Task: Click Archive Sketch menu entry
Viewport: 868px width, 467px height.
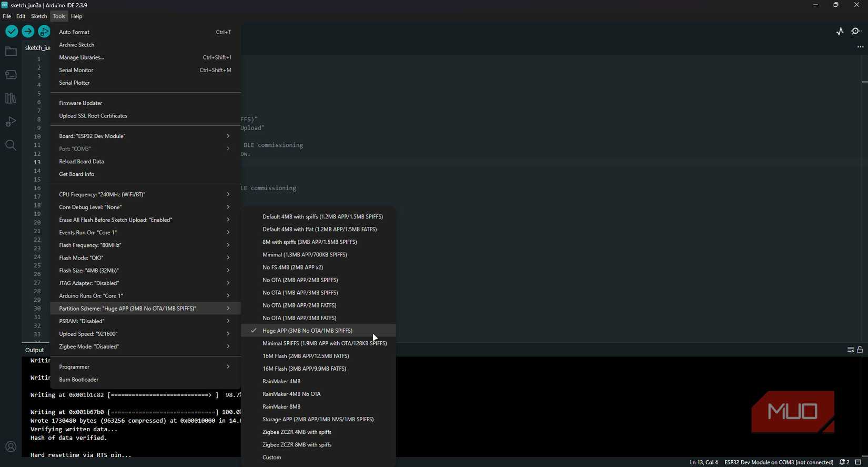Action: 145,45
